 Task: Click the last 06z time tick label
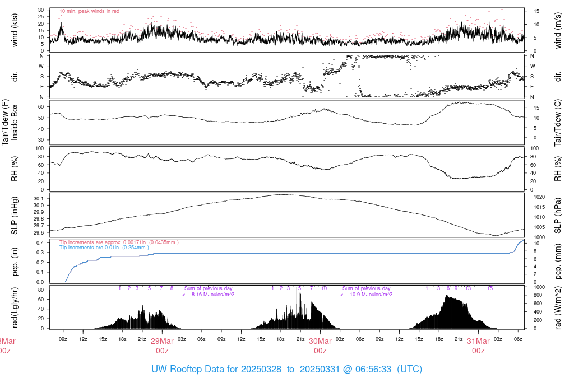(x=518, y=339)
